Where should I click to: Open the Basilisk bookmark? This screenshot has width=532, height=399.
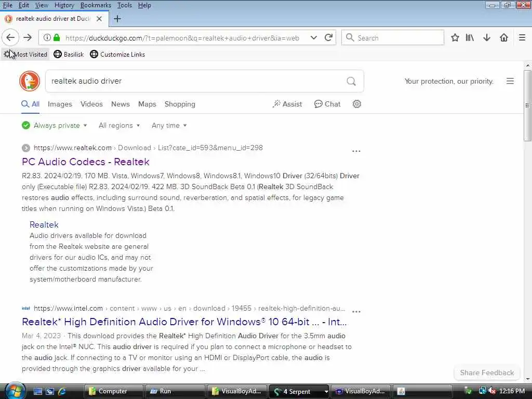69,54
